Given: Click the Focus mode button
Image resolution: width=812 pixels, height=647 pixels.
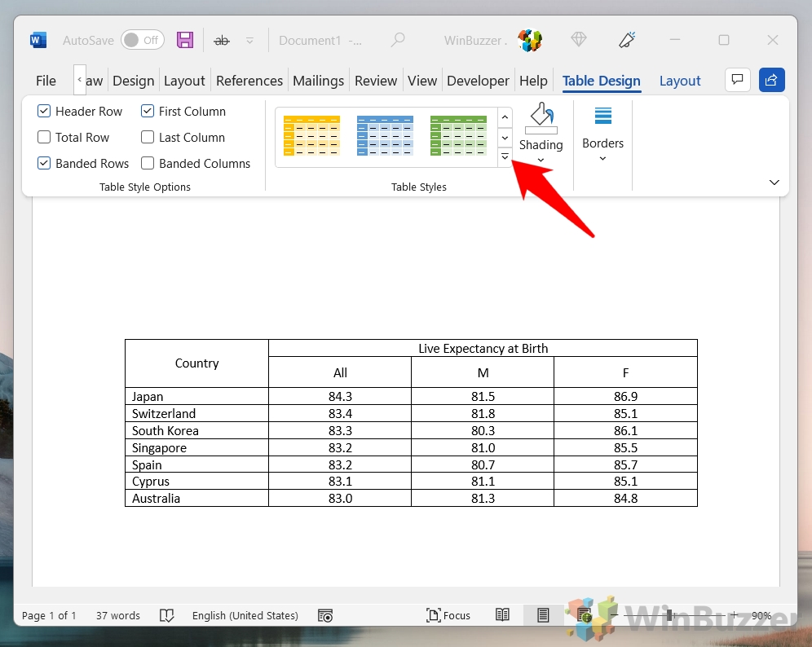Looking at the screenshot, I should [448, 615].
